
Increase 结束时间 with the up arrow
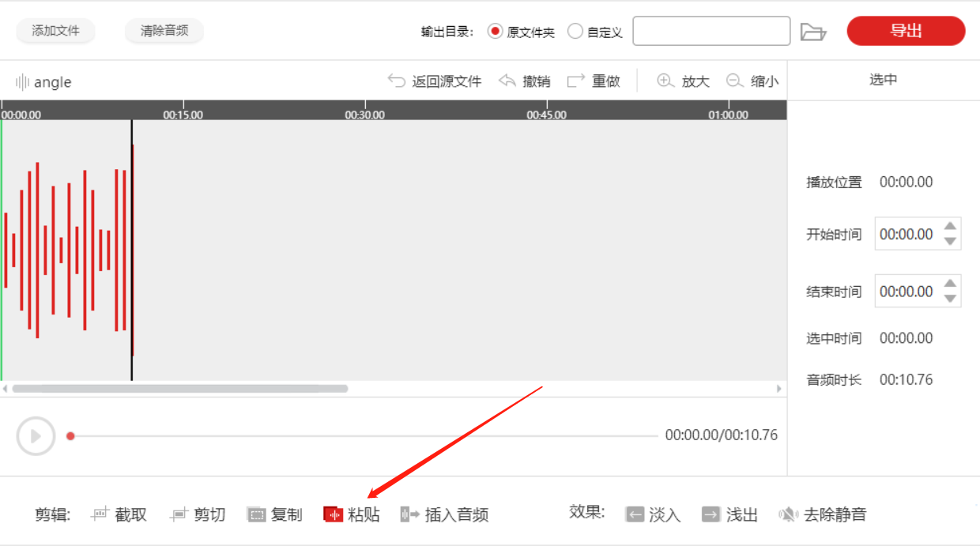click(x=951, y=284)
